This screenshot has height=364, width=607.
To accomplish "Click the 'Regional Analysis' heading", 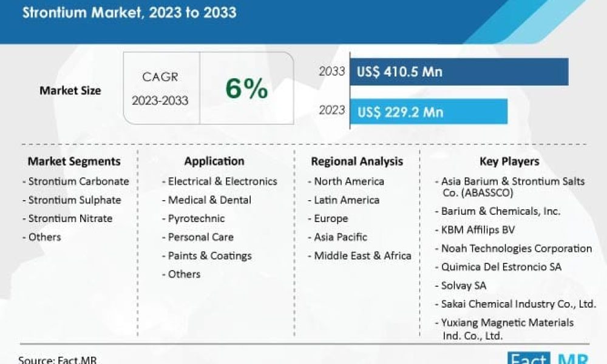I will point(357,161).
